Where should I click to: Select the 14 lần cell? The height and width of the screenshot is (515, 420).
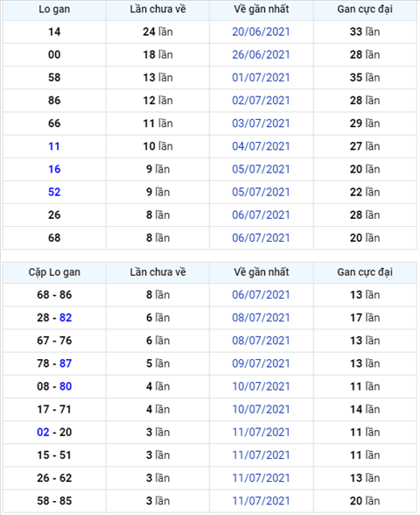365,410
